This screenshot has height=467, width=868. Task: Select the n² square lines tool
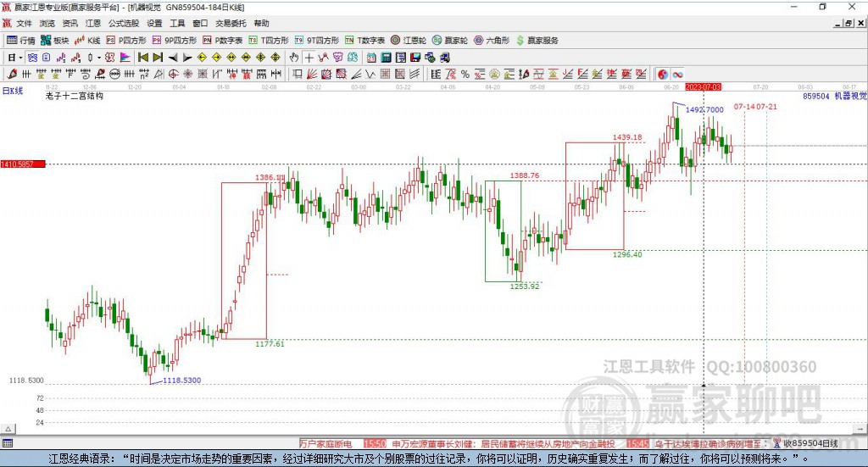point(144,74)
